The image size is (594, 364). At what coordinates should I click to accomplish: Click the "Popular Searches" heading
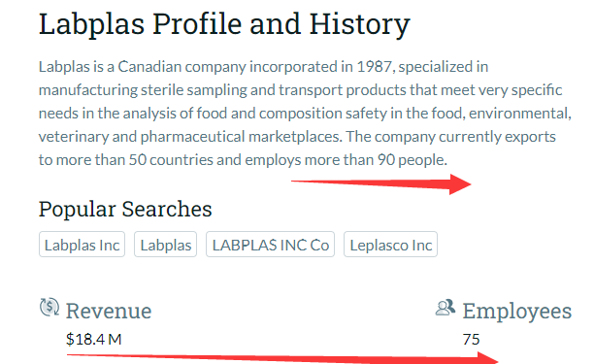[x=125, y=209]
